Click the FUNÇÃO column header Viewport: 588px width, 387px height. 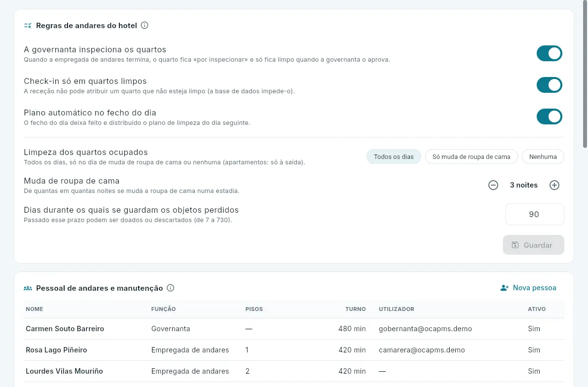[x=163, y=309]
